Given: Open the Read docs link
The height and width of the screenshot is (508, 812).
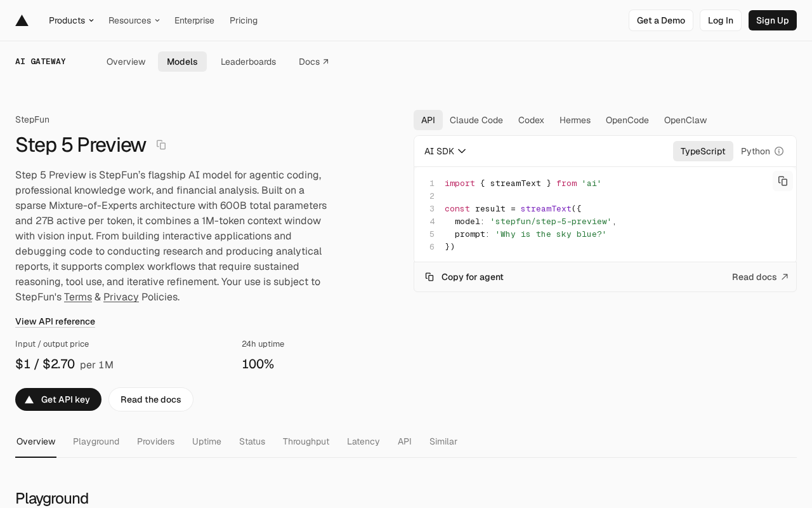Looking at the screenshot, I should tap(760, 277).
